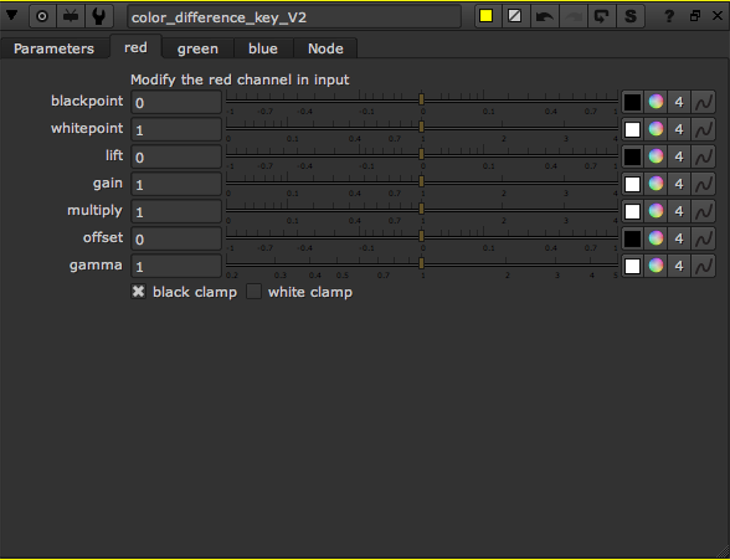This screenshot has height=560, width=730.
Task: Click the wrench icon in panel header
Action: tap(98, 16)
